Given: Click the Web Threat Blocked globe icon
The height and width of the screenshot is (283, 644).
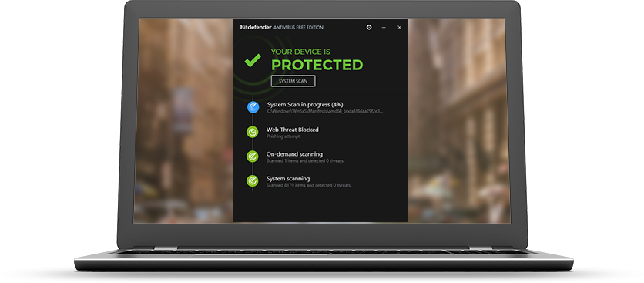Looking at the screenshot, I should (x=252, y=132).
